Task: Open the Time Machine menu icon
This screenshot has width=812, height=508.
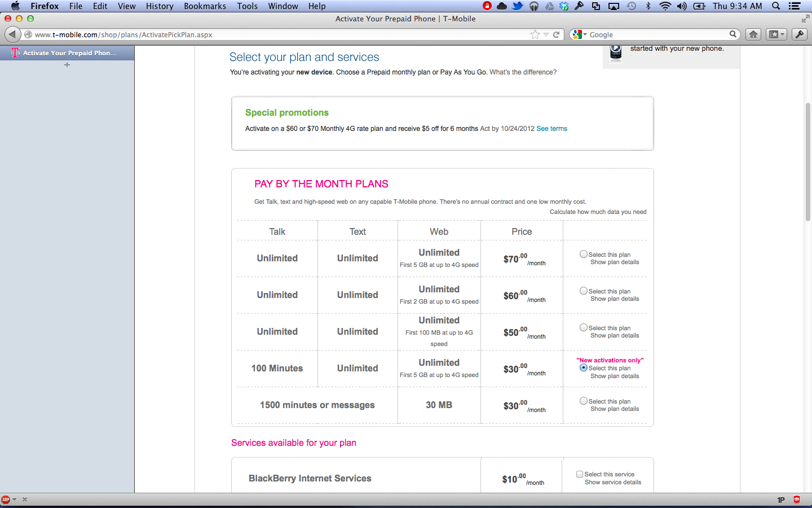Action: (x=632, y=6)
